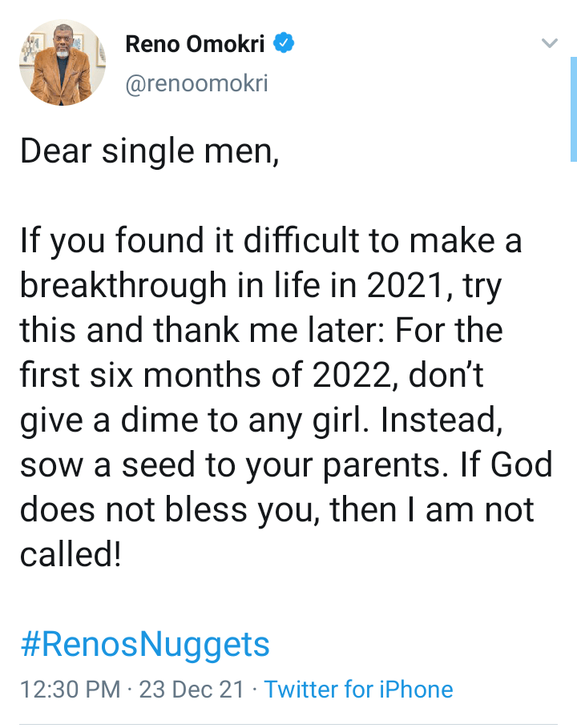The width and height of the screenshot is (577, 728).
Task: Click the blue scrollbar on the right edge
Action: pos(573,108)
